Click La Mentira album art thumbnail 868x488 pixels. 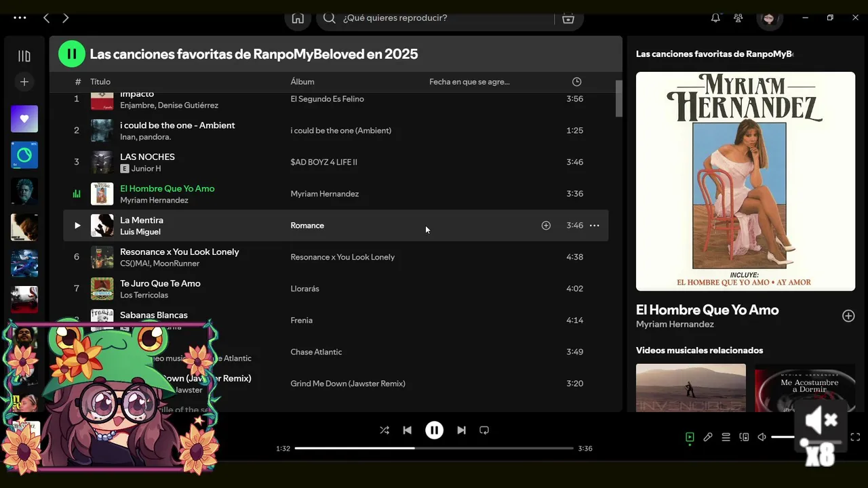click(x=102, y=225)
